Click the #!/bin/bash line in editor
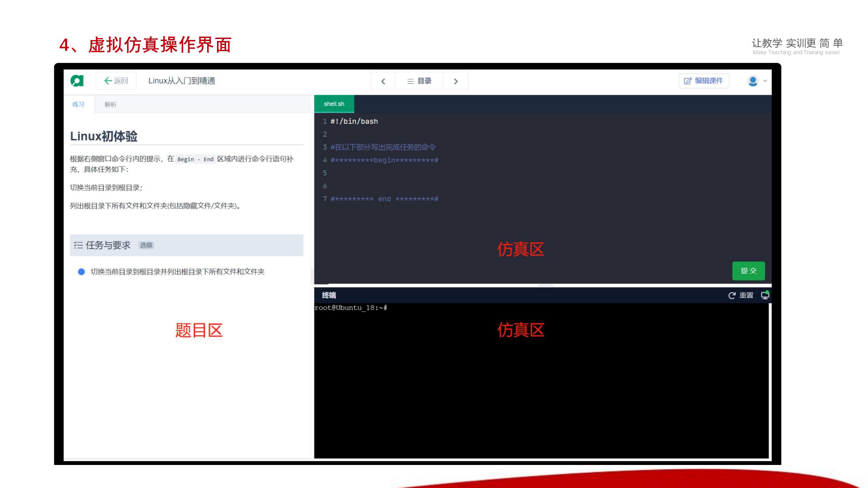The height and width of the screenshot is (488, 868). [354, 121]
